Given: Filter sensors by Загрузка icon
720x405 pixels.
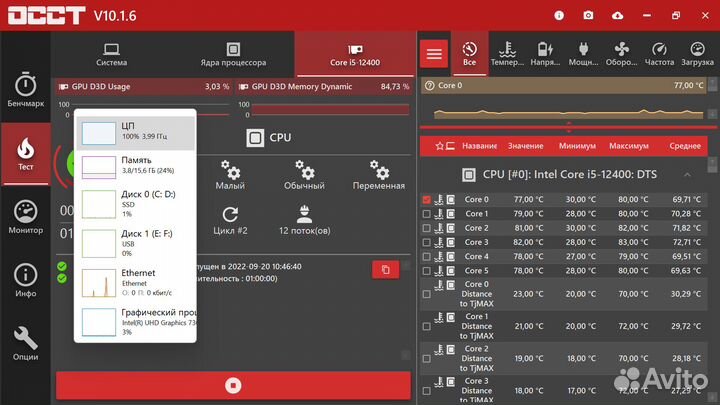Looking at the screenshot, I should pyautogui.click(x=697, y=54).
